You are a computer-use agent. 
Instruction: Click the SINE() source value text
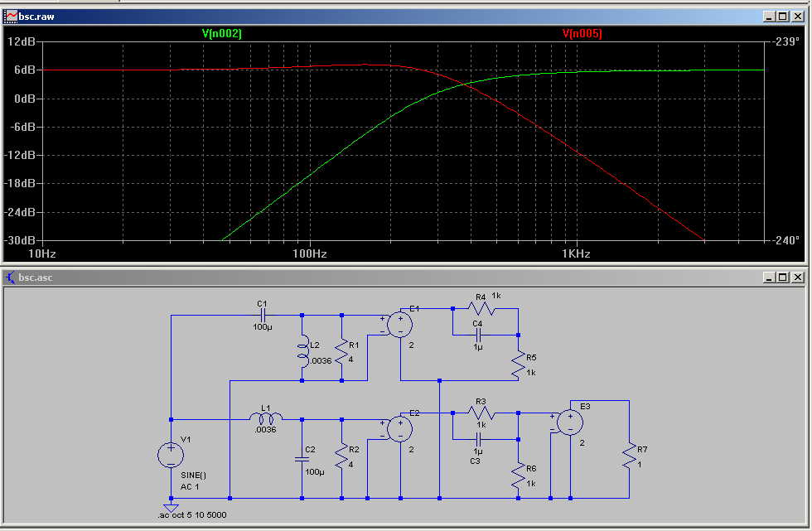pyautogui.click(x=193, y=475)
